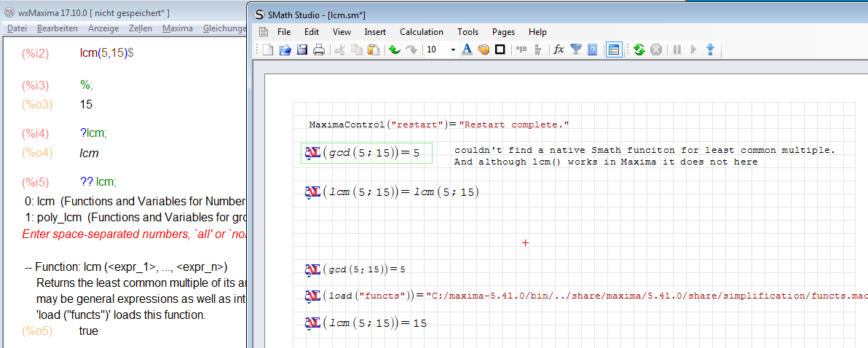Open the Calculation menu in SMath
The height and width of the screenshot is (348, 868).
pyautogui.click(x=421, y=32)
